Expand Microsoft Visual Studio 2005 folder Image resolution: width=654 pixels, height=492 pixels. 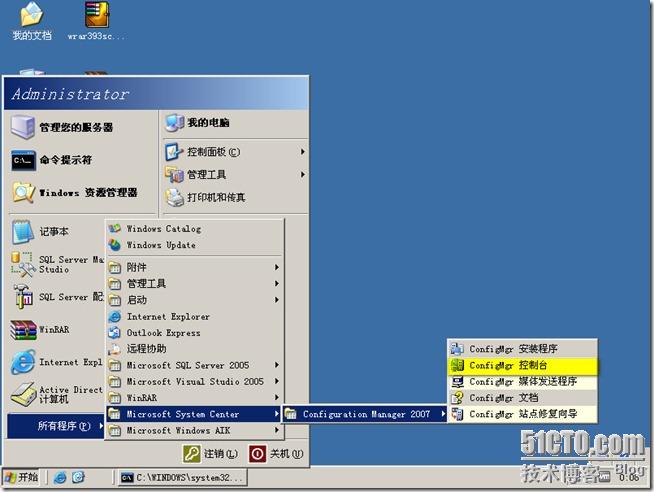[x=194, y=382]
